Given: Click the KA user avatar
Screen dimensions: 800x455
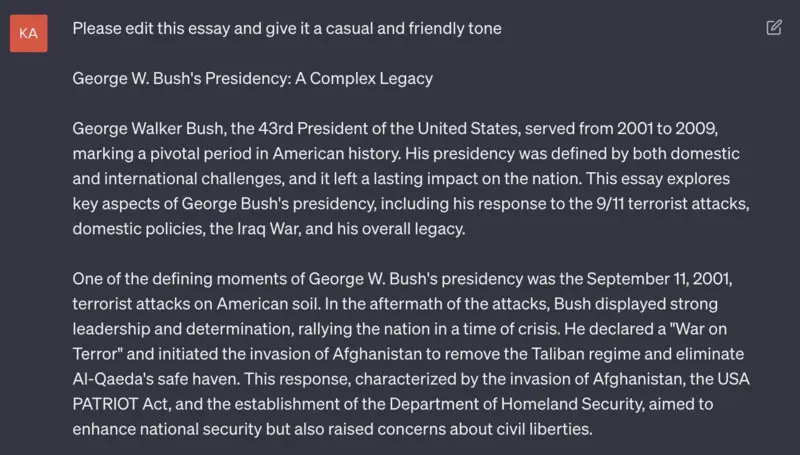Looking at the screenshot, I should click(x=29, y=33).
